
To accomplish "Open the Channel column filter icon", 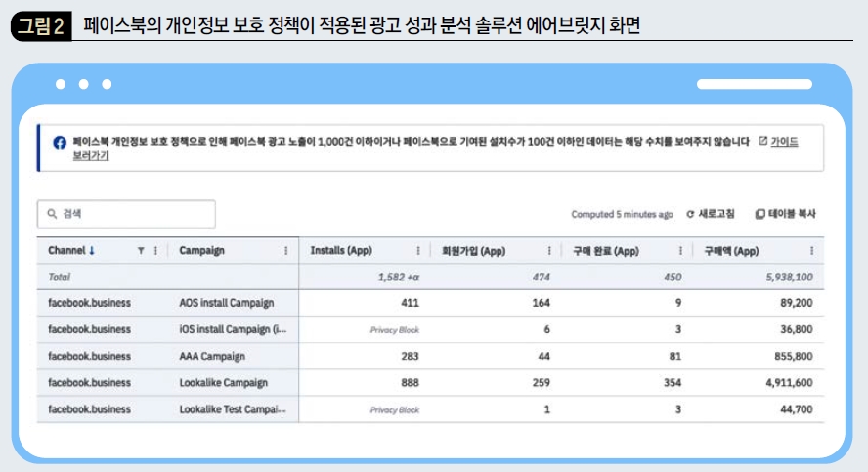I will point(141,251).
